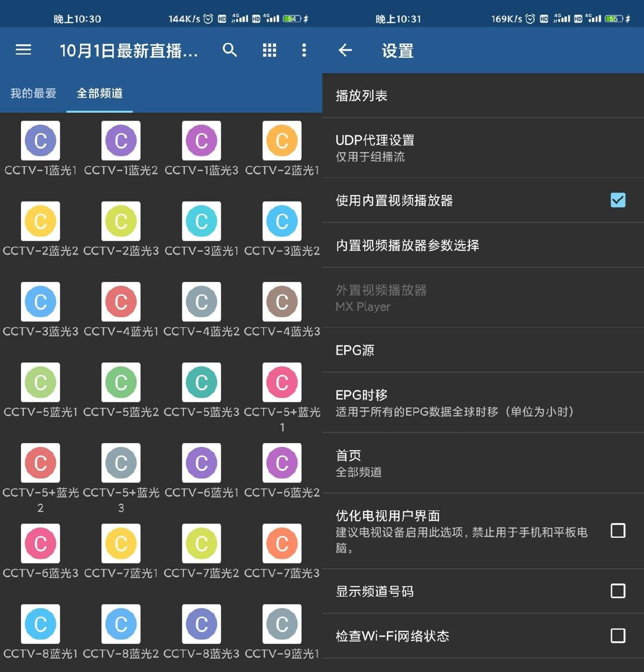The width and height of the screenshot is (644, 672).
Task: Choose 首页 start page setting
Action: pyautogui.click(x=483, y=463)
